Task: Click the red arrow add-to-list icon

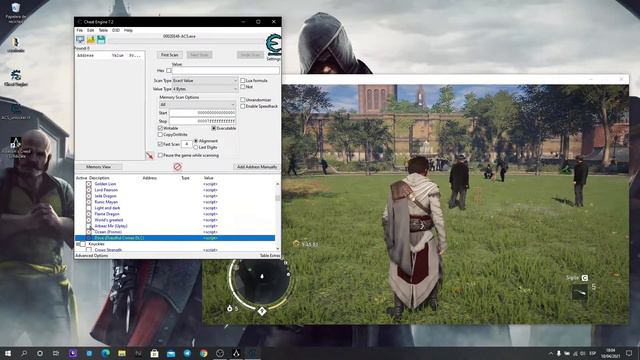Action: tap(150, 156)
